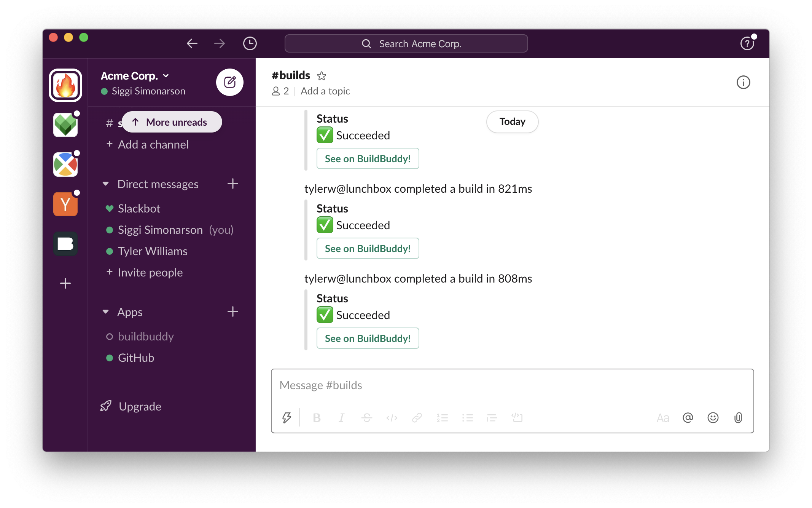Collapse the Apps section
Image resolution: width=812 pixels, height=508 pixels.
[105, 312]
